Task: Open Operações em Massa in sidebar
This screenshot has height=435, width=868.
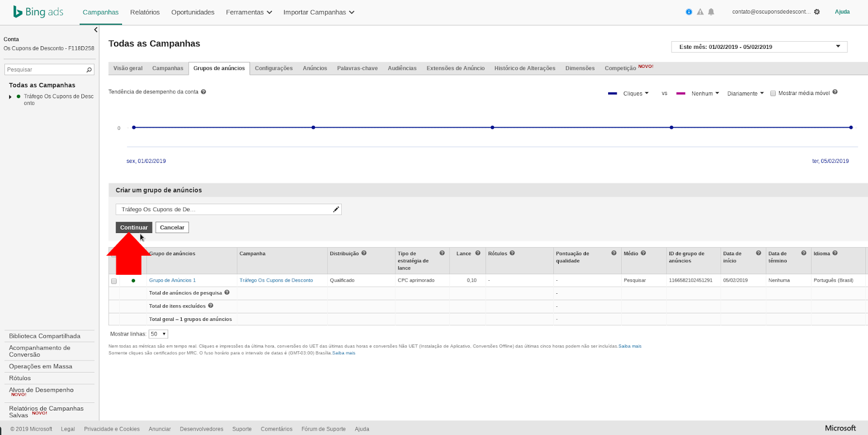Action: click(41, 367)
